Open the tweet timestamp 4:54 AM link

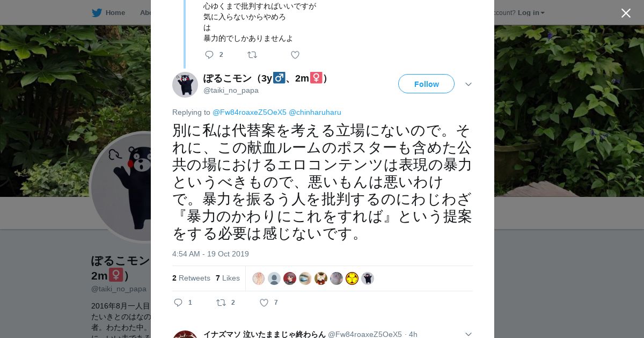click(210, 254)
